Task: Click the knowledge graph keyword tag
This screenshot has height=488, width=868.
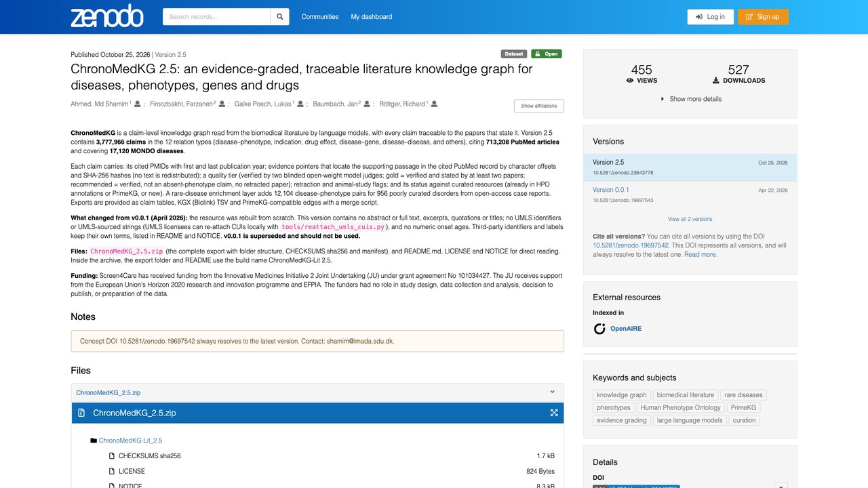Action: [622, 395]
